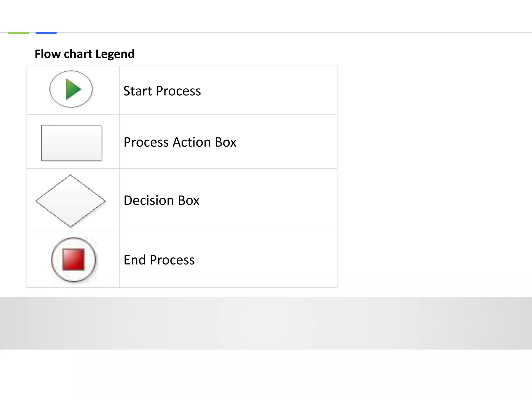Click the red square inside the end circle
The height and width of the screenshot is (399, 532).
coord(74,260)
